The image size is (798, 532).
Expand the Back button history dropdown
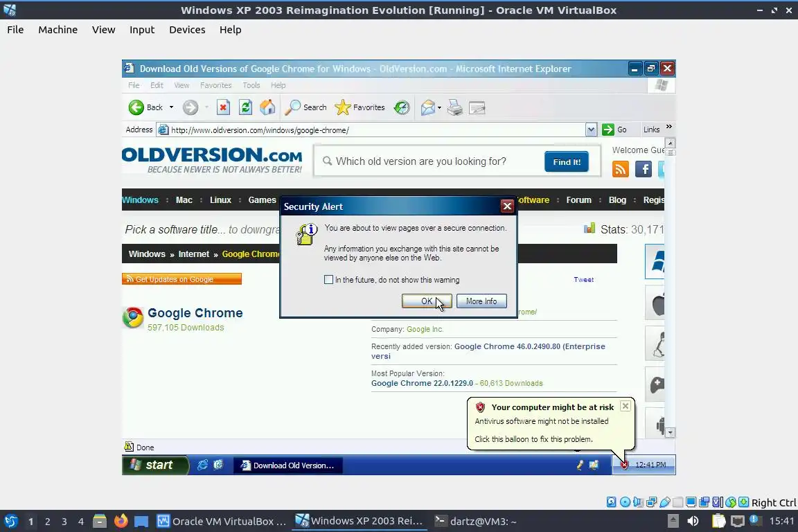[171, 107]
